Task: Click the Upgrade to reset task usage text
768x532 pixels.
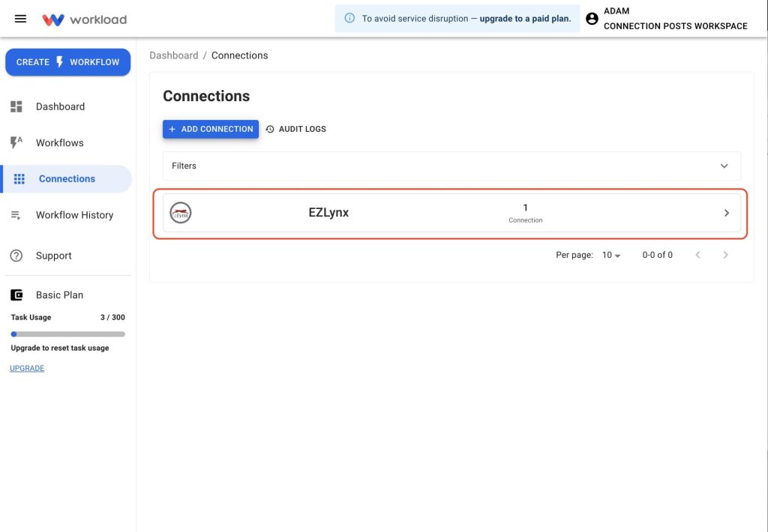Action: (x=60, y=348)
